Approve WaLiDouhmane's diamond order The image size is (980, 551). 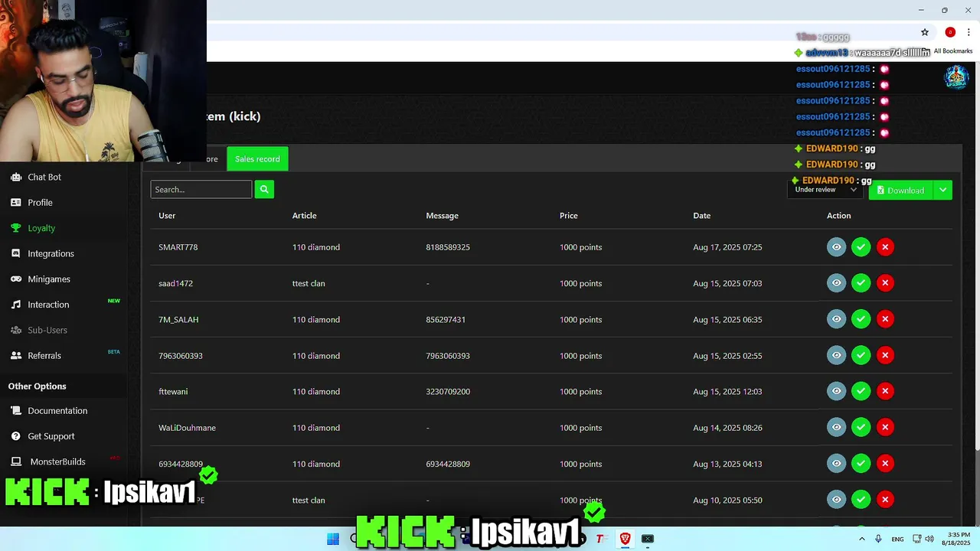[861, 427]
